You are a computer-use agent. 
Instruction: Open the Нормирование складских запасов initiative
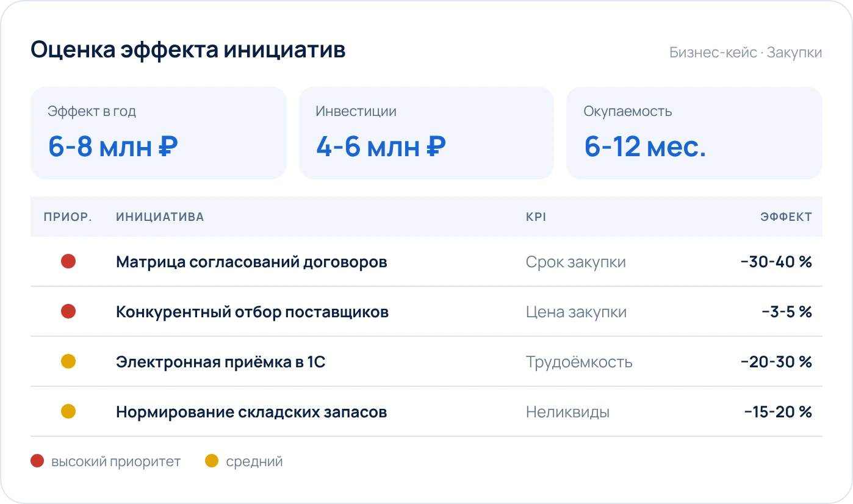pos(251,412)
